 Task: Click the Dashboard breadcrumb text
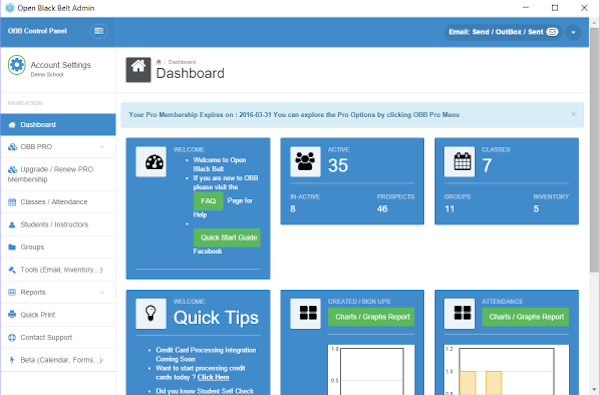tap(182, 62)
